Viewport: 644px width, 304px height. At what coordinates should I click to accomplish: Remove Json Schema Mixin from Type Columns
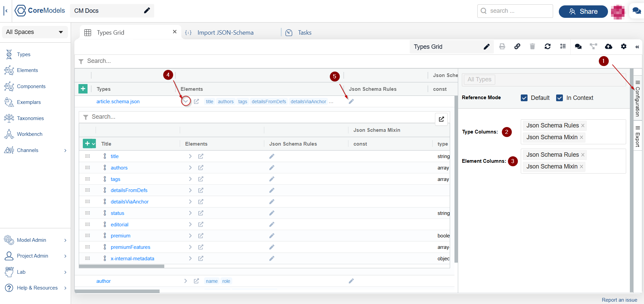[581, 137]
